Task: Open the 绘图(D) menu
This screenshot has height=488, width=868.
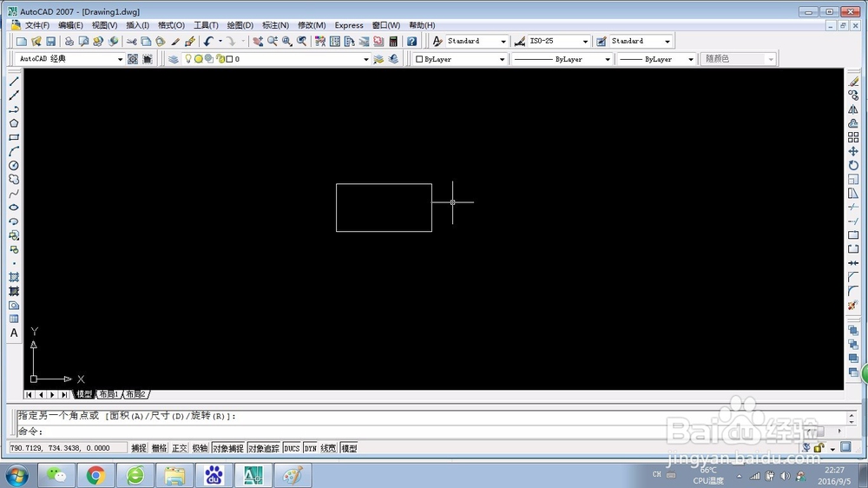Action: click(x=240, y=25)
